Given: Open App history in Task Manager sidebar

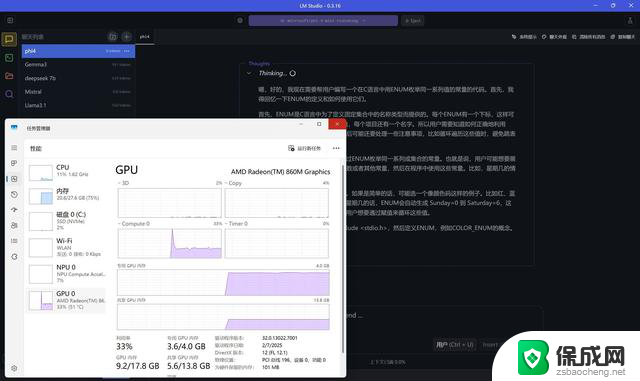Looking at the screenshot, I should coord(14,194).
